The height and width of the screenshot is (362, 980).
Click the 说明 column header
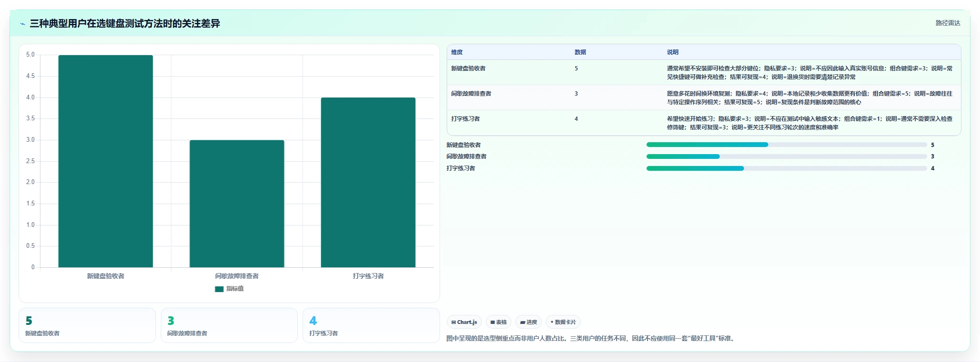pyautogui.click(x=673, y=52)
